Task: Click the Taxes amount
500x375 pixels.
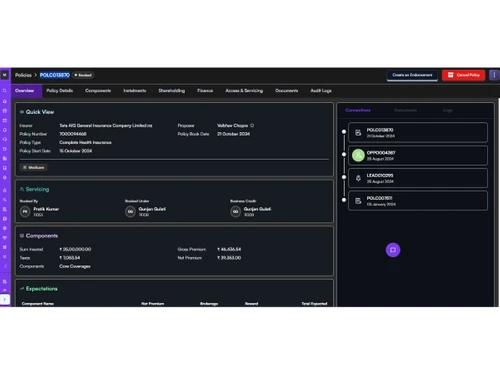Action: [70, 258]
